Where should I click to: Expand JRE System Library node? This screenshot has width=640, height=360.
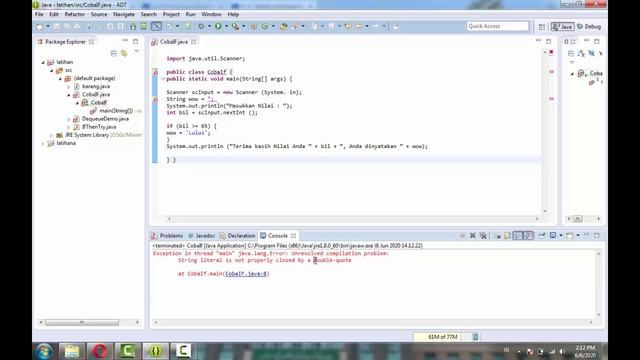click(51, 136)
